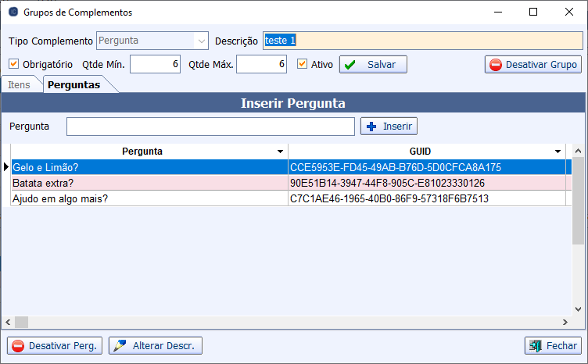This screenshot has width=588, height=364.
Task: Click the red Desativar Perg. icon
Action: (17, 346)
